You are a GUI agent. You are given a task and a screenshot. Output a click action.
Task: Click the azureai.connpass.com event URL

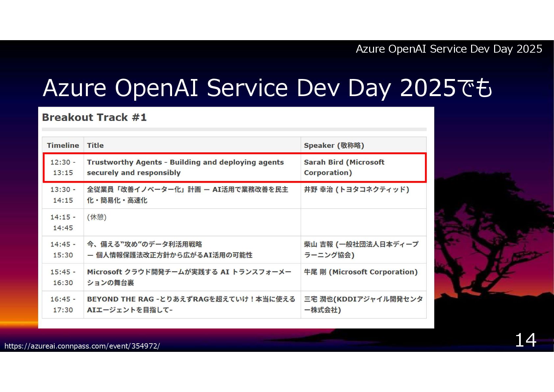point(82,346)
